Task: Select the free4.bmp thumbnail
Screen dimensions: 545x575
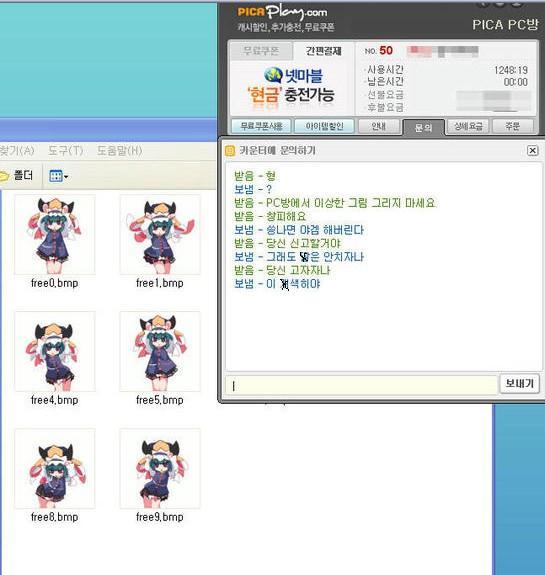Action: (55, 351)
